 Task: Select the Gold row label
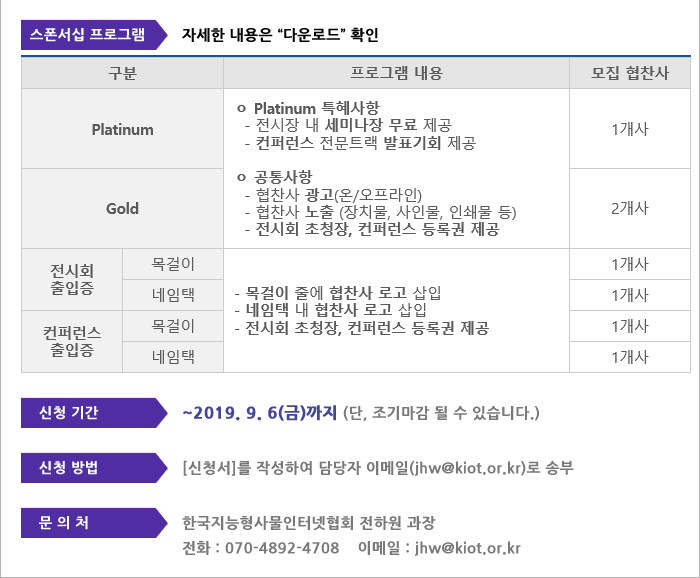click(122, 208)
